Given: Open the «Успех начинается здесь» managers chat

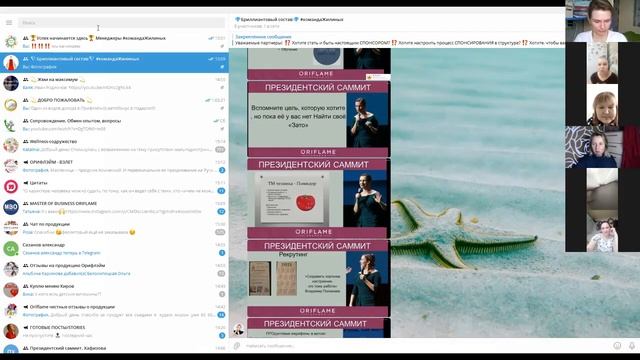Looking at the screenshot, I should pyautogui.click(x=114, y=42).
